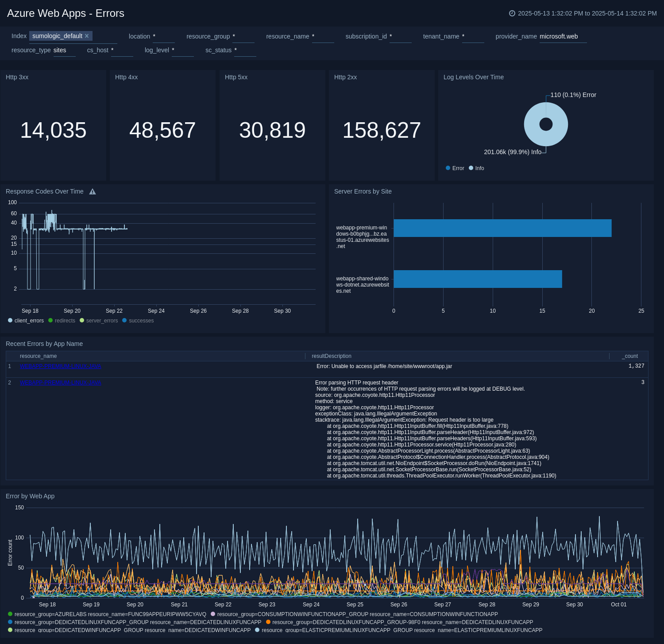Toggle the Info legend in Log Levels
This screenshot has width=664, height=644.
pyautogui.click(x=477, y=168)
